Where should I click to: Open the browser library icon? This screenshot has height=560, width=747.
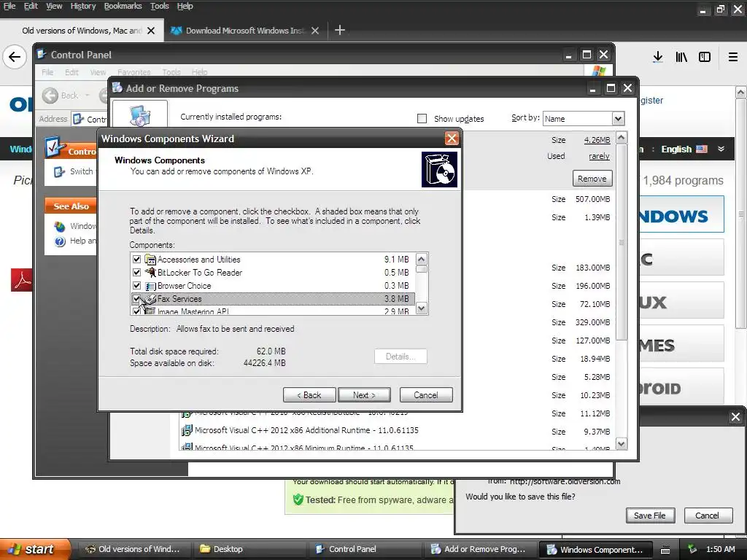tap(681, 57)
